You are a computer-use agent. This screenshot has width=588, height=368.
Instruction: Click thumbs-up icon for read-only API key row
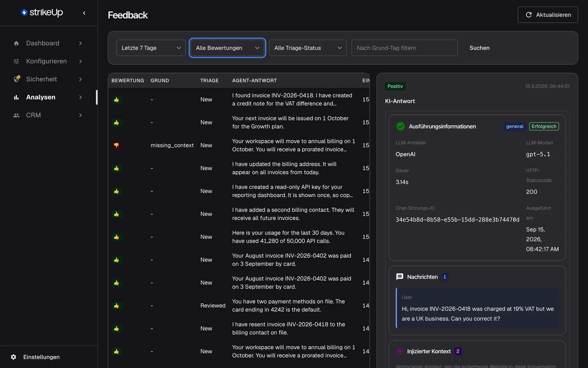click(117, 191)
